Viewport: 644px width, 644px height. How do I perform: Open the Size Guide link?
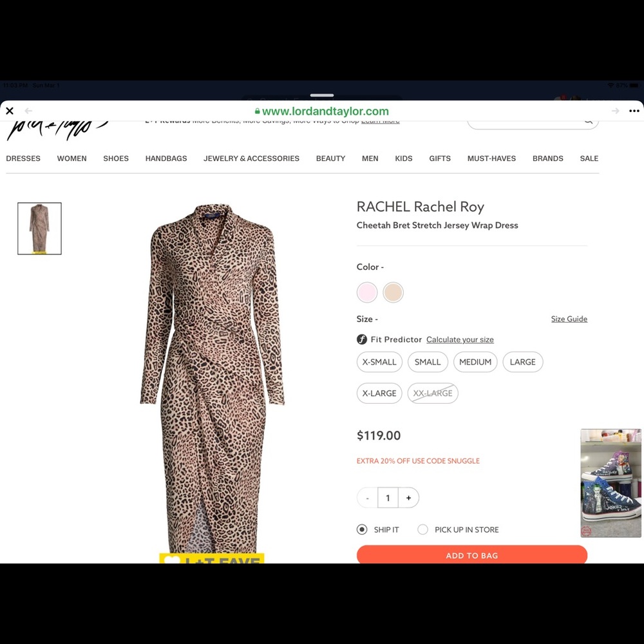569,319
